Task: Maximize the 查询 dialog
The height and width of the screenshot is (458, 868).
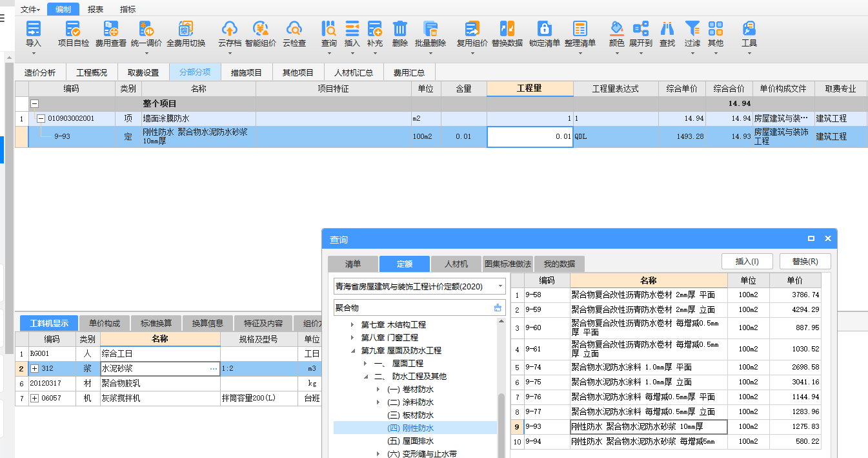Action: 811,238
